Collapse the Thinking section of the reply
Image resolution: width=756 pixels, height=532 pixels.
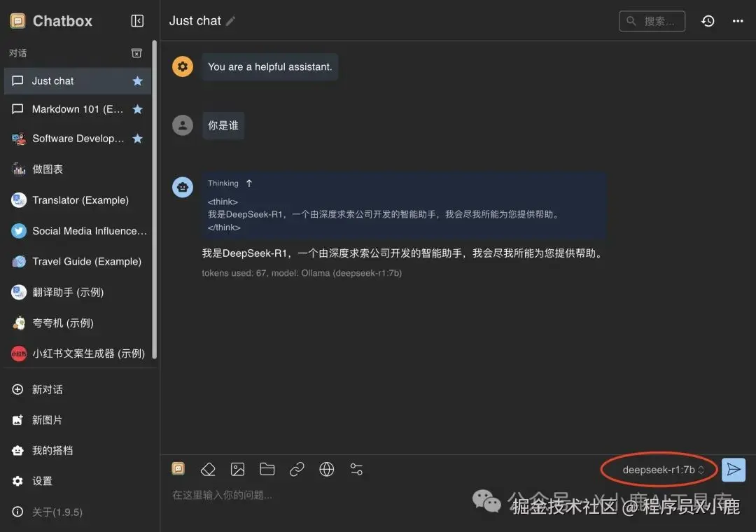(x=251, y=183)
